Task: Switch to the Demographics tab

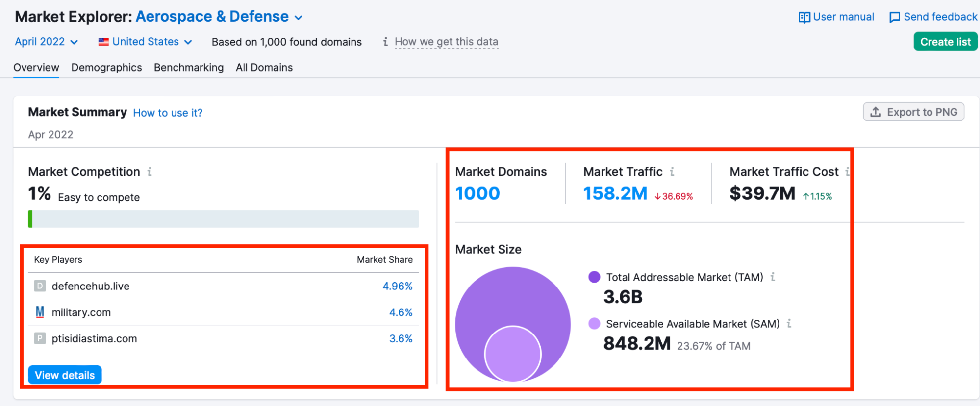Action: click(106, 68)
